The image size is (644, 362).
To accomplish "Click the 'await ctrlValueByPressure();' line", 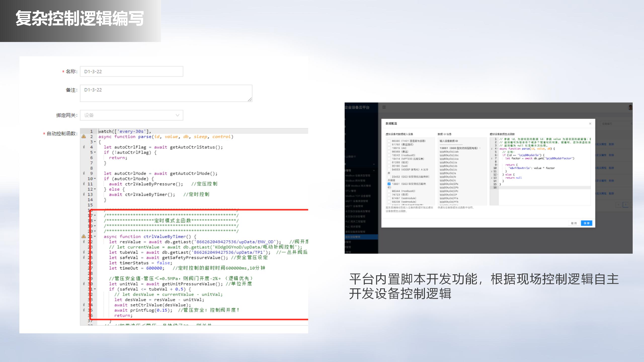I will [146, 184].
